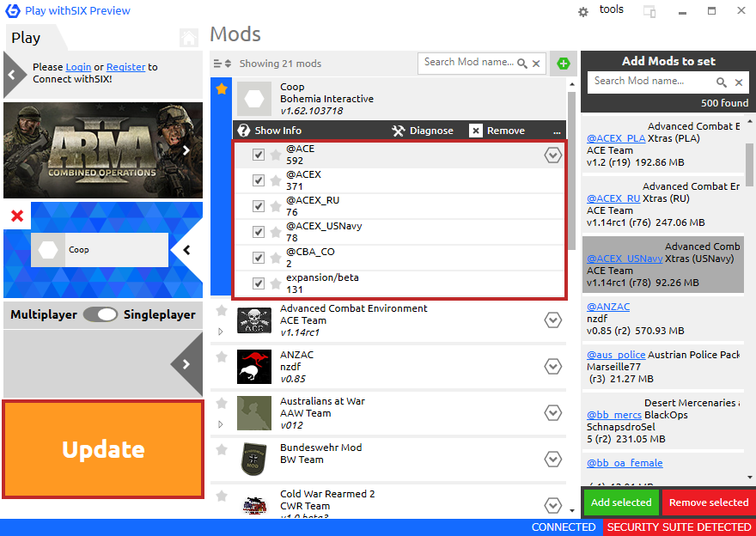Image resolution: width=756 pixels, height=536 pixels.
Task: Uncheck the @CBA_CO mod checkbox
Action: pos(259,258)
